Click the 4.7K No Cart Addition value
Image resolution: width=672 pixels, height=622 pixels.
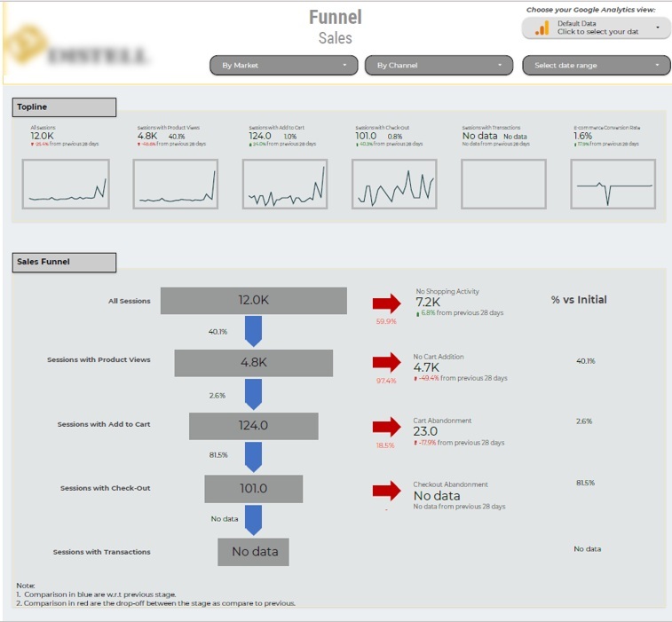pos(426,367)
